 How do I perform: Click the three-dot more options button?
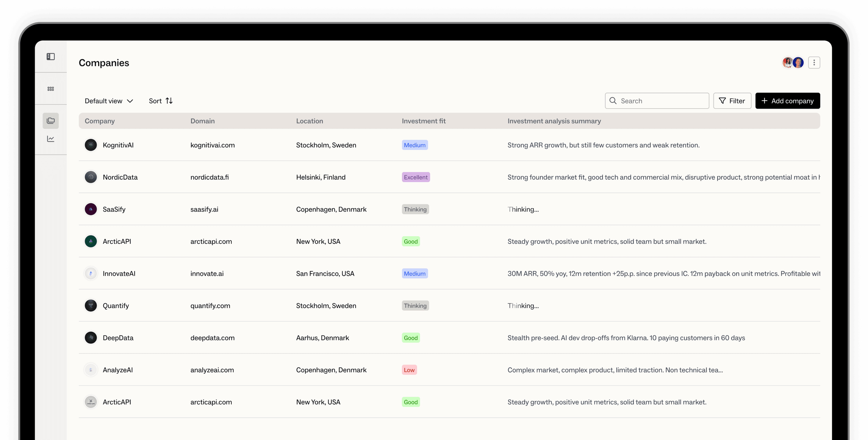(x=814, y=63)
